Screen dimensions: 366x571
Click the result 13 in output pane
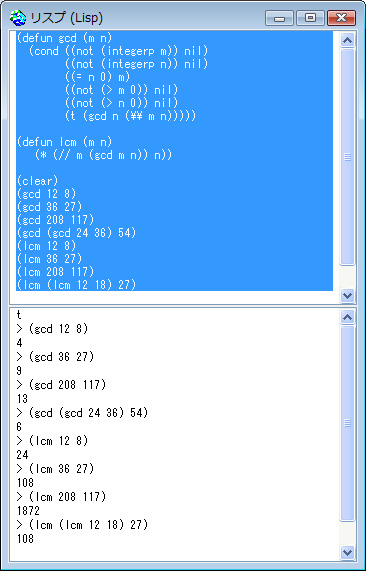pyautogui.click(x=22, y=399)
